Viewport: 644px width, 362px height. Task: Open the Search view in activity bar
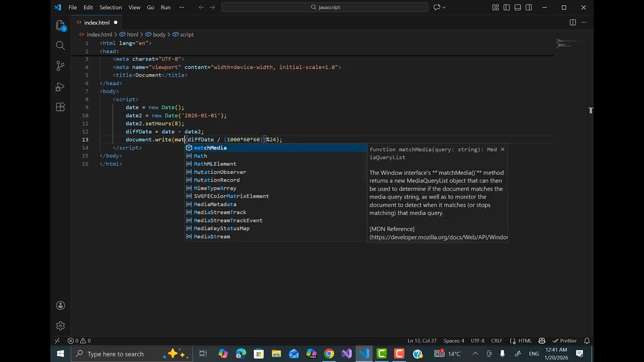60,46
